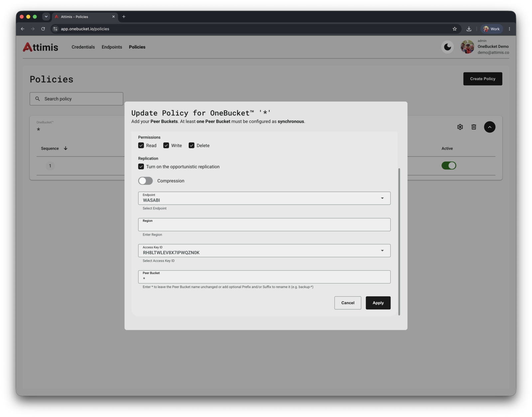The image size is (532, 417).
Task: Collapse the policy with chevron-up button
Action: [489, 127]
